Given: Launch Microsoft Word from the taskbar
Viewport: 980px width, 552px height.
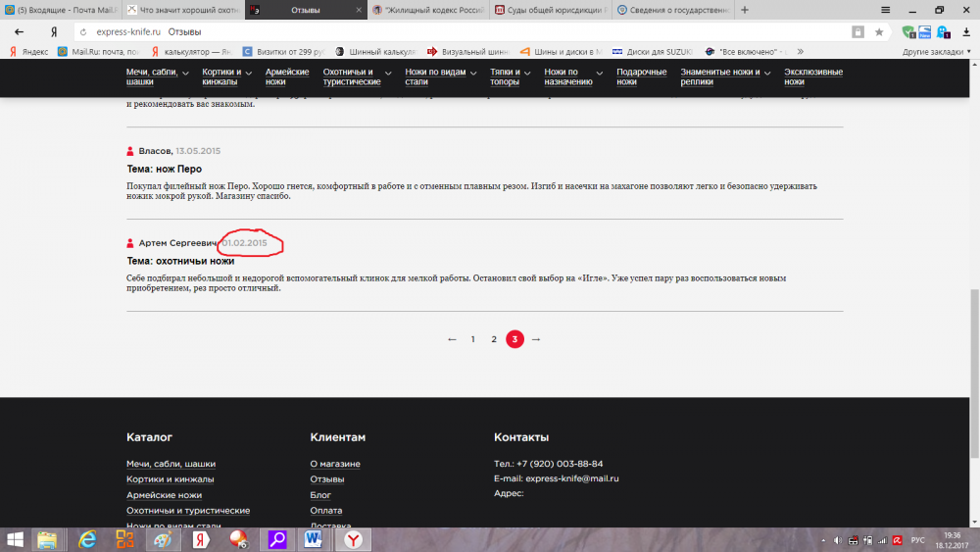Looking at the screenshot, I should tap(315, 538).
